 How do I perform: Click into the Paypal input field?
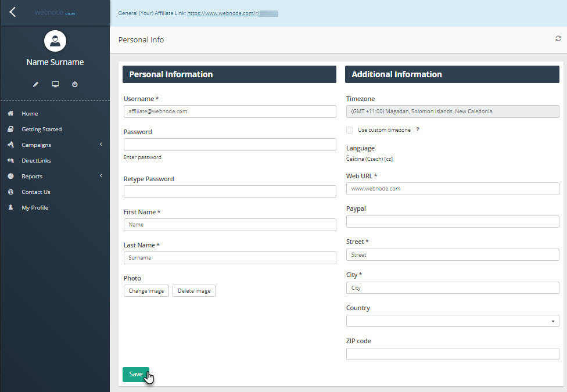tap(452, 222)
